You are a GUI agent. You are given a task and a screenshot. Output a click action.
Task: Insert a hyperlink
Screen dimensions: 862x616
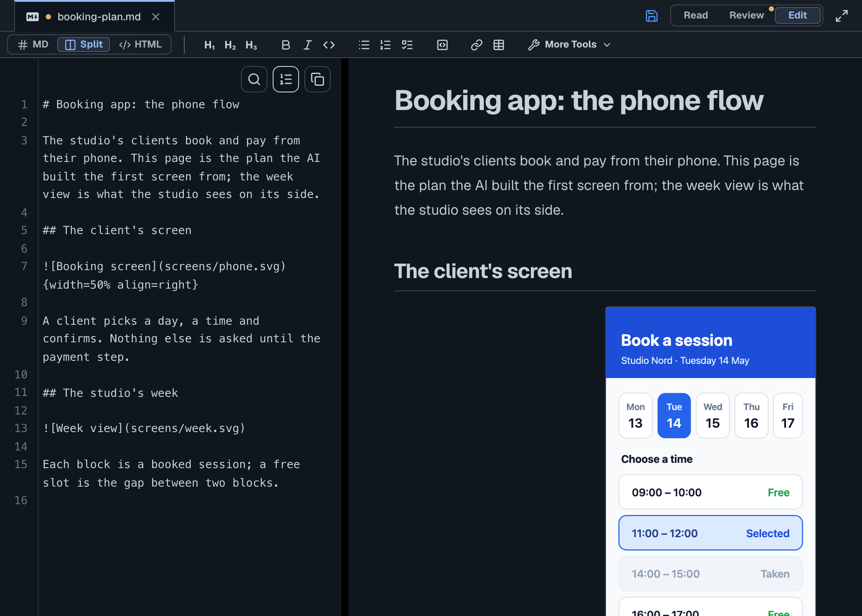476,45
